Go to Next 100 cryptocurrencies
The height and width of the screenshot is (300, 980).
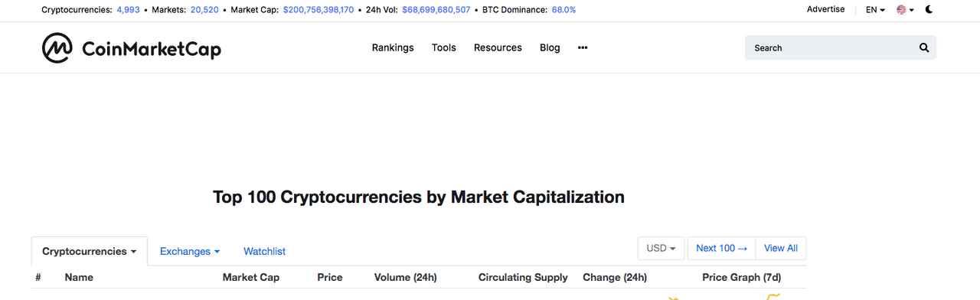click(x=721, y=248)
